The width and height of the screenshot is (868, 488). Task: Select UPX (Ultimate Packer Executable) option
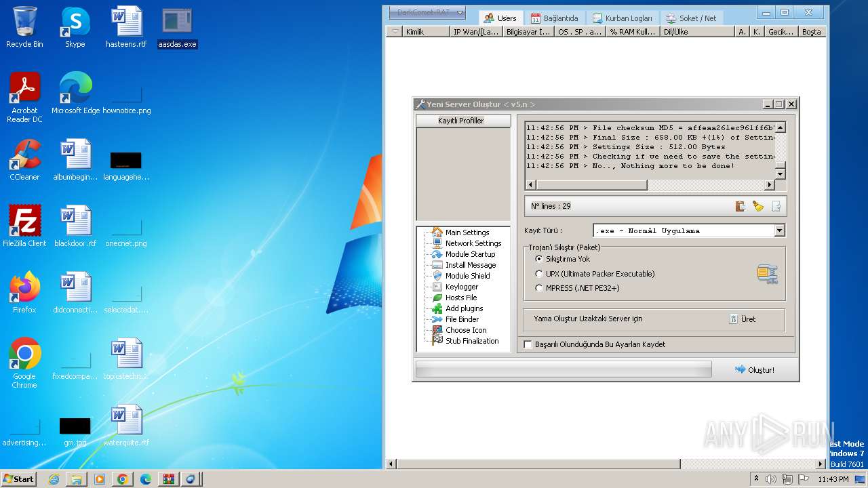pos(539,274)
